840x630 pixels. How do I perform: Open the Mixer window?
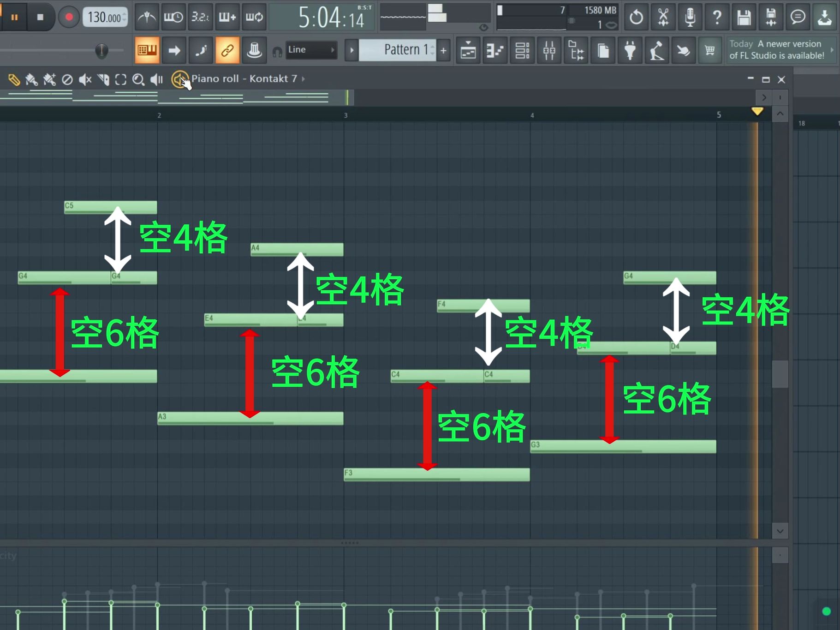pos(549,50)
